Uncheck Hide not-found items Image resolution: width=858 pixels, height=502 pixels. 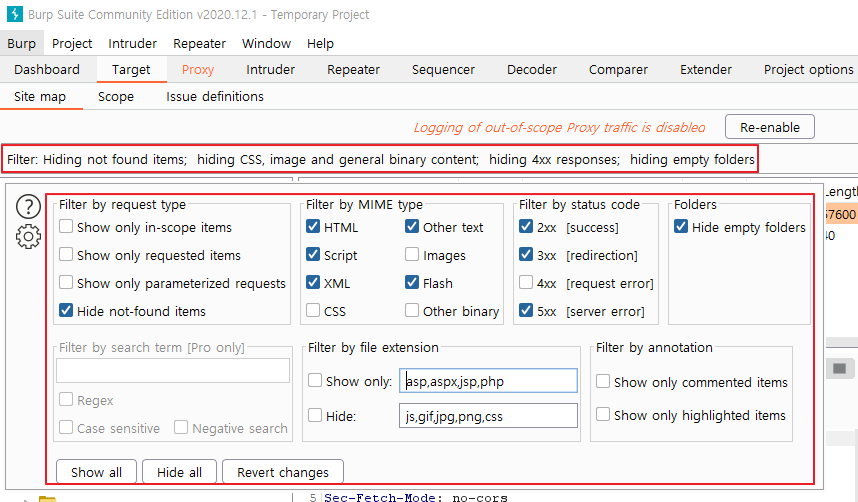66,310
